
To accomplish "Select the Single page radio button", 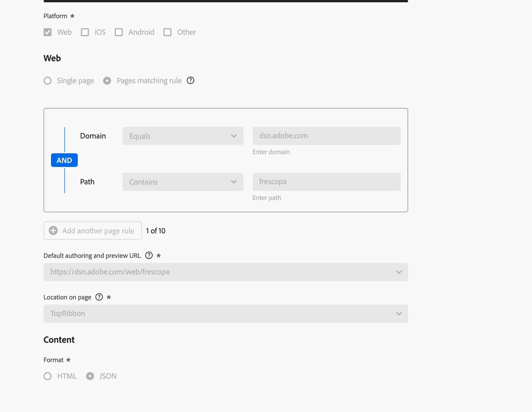I will click(x=48, y=81).
